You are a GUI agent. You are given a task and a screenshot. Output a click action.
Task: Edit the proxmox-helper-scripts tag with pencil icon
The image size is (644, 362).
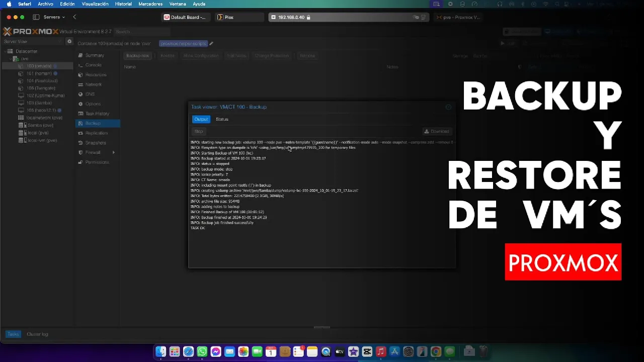tap(211, 44)
